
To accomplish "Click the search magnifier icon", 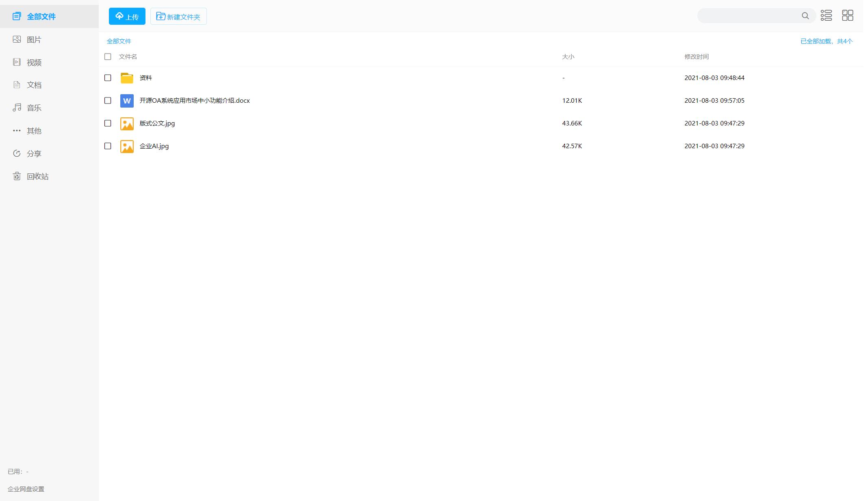I will (x=805, y=16).
